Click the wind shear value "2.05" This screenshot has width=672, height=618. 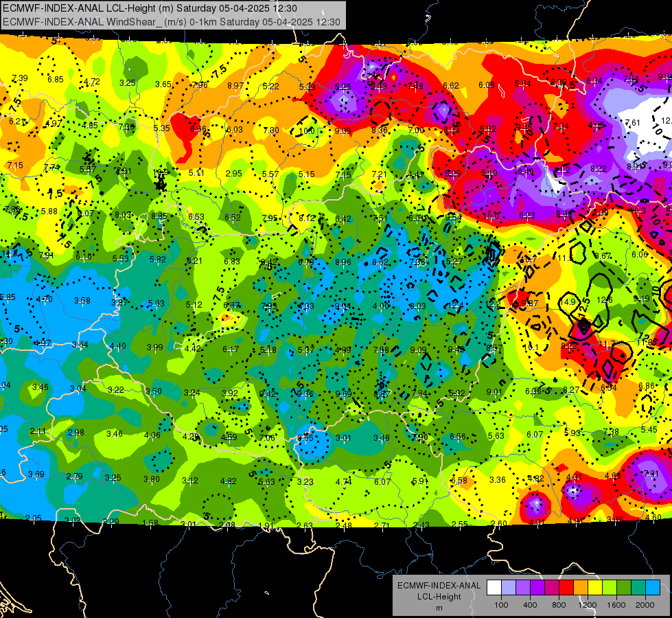pos(34,518)
